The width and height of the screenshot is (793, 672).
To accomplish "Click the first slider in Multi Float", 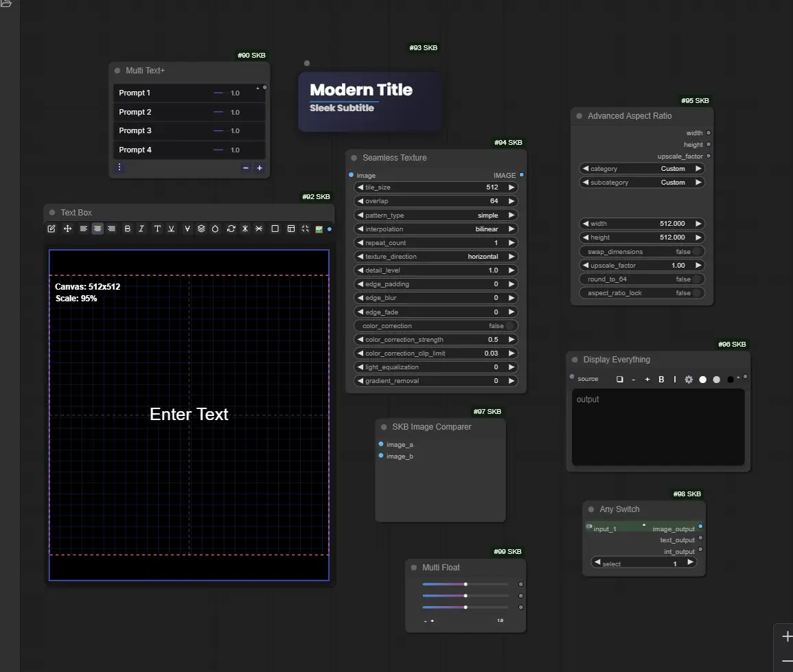I will click(x=465, y=584).
